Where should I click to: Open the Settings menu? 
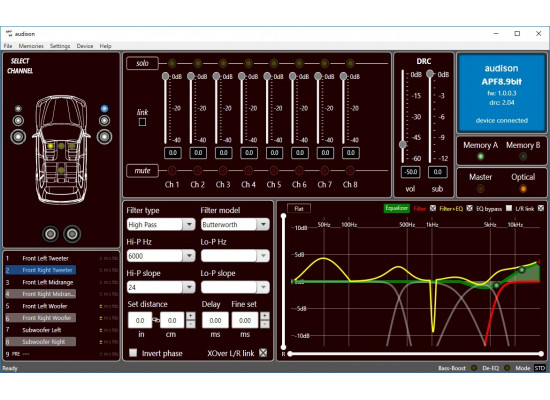60,46
